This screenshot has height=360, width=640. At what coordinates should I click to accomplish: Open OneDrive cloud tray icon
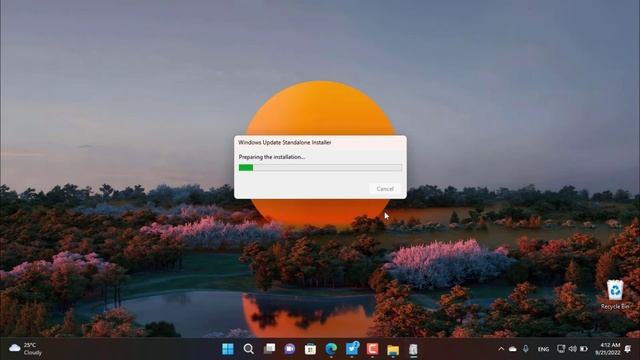tap(513, 349)
